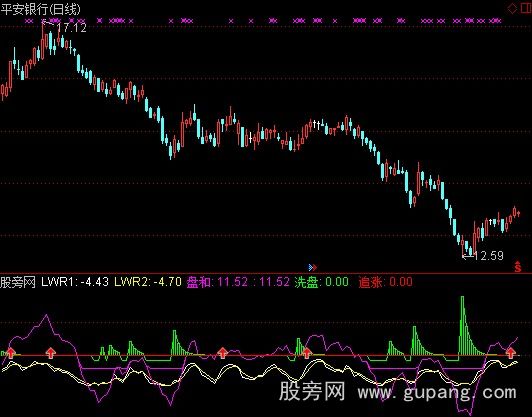Click the red up-arrow under the 洗盘 label

307,353
